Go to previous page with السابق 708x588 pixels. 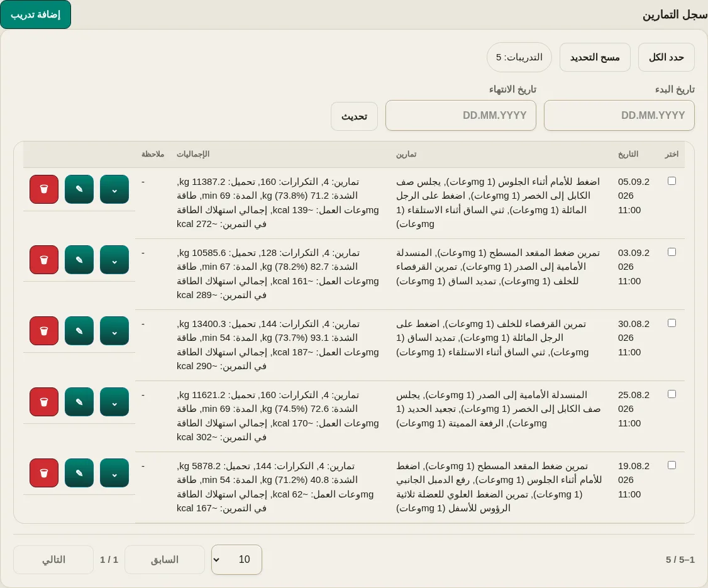click(x=164, y=560)
